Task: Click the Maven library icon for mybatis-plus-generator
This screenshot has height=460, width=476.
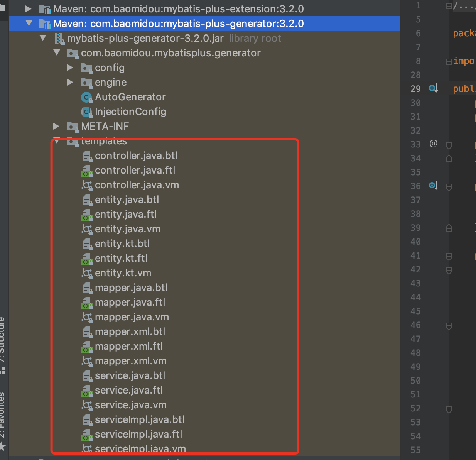Action: point(45,24)
